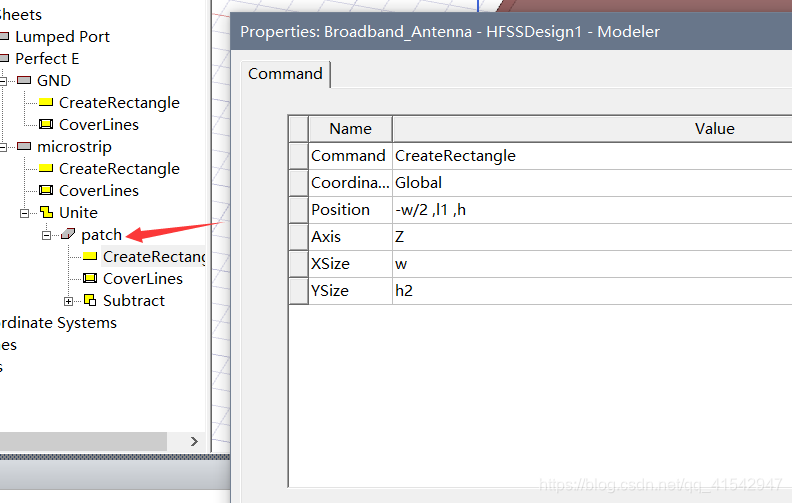Select the YSize row header
The width and height of the screenshot is (792, 503).
(x=299, y=291)
